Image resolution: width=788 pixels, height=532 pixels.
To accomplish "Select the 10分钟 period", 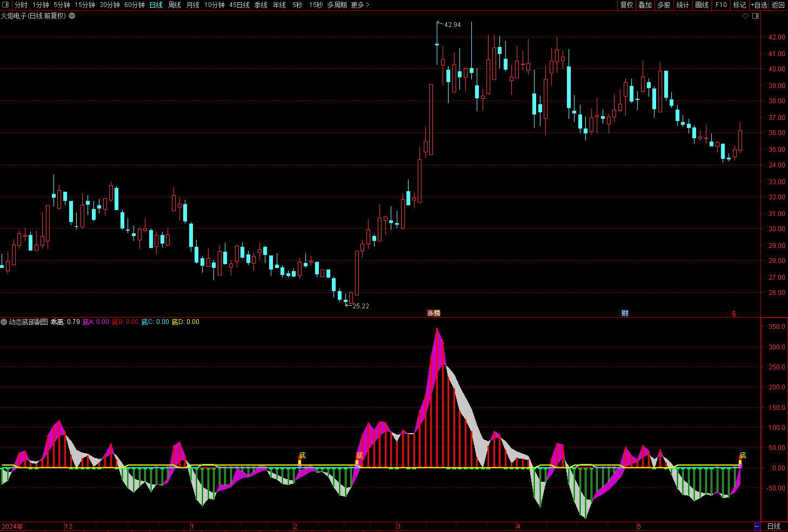I will pyautogui.click(x=215, y=5).
